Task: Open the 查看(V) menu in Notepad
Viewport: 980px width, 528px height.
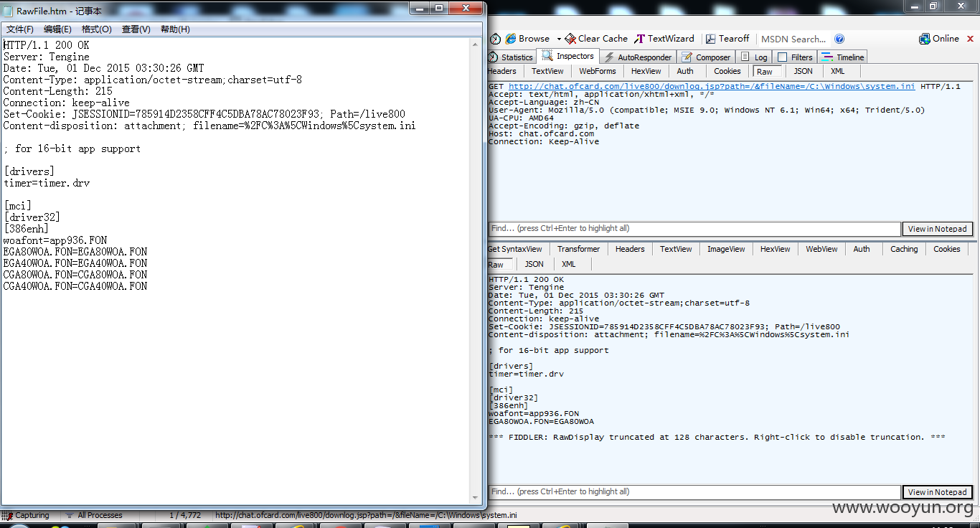Action: click(x=136, y=29)
